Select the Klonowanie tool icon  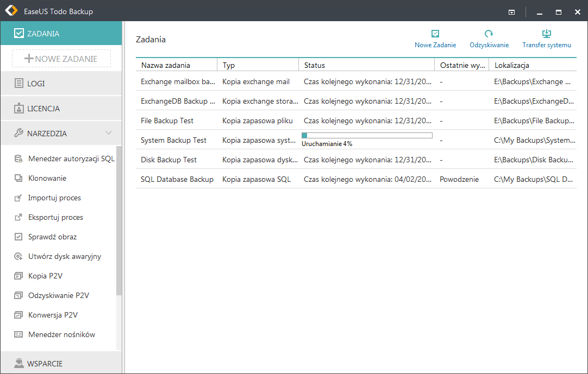click(x=18, y=178)
